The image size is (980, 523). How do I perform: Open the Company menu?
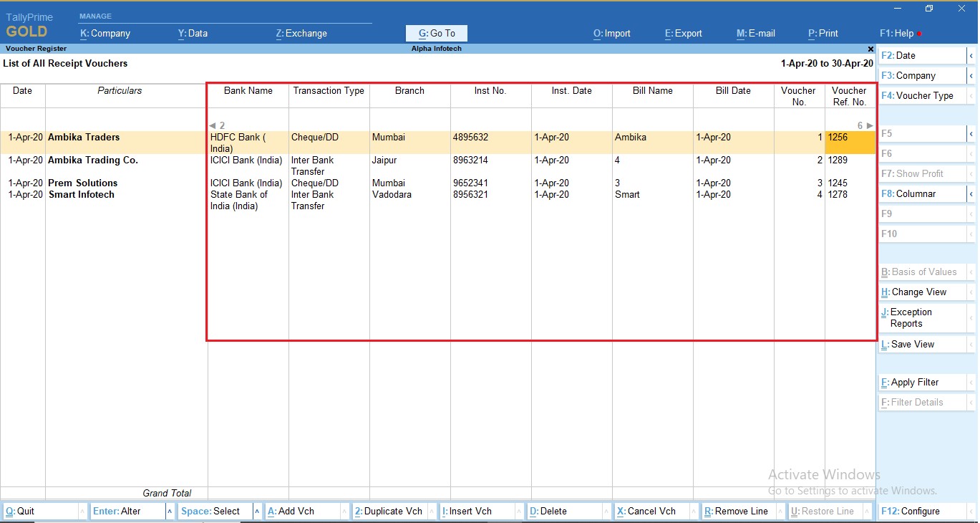coord(105,34)
